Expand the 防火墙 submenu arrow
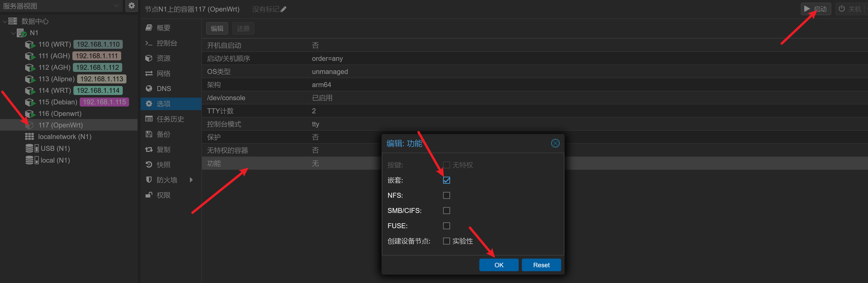The width and height of the screenshot is (868, 283). tap(191, 180)
